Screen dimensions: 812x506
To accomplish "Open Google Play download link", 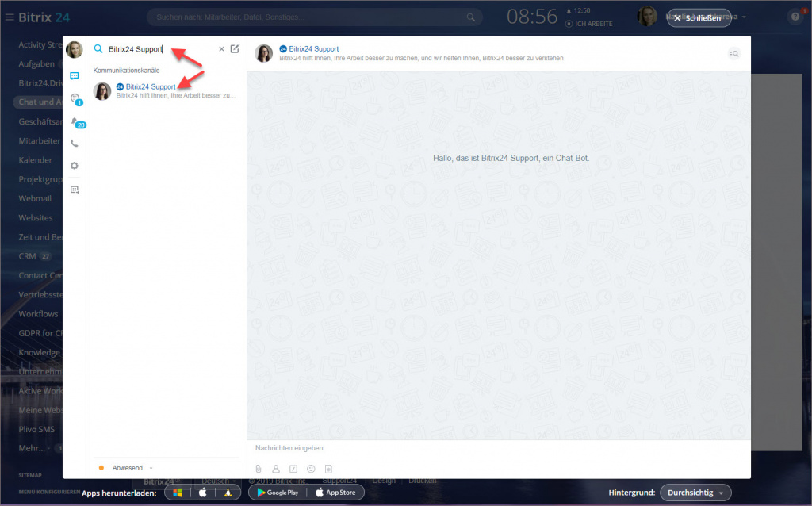I will (x=278, y=493).
